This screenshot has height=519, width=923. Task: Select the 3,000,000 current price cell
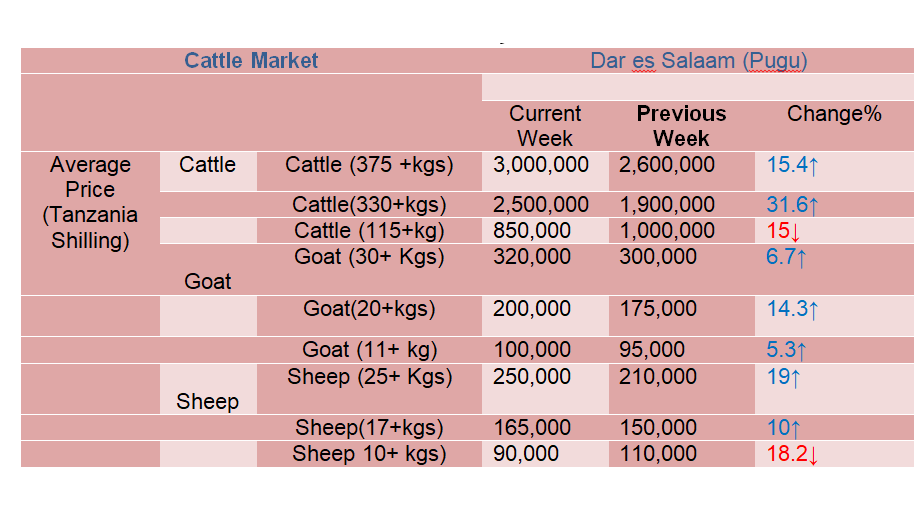[x=541, y=165]
